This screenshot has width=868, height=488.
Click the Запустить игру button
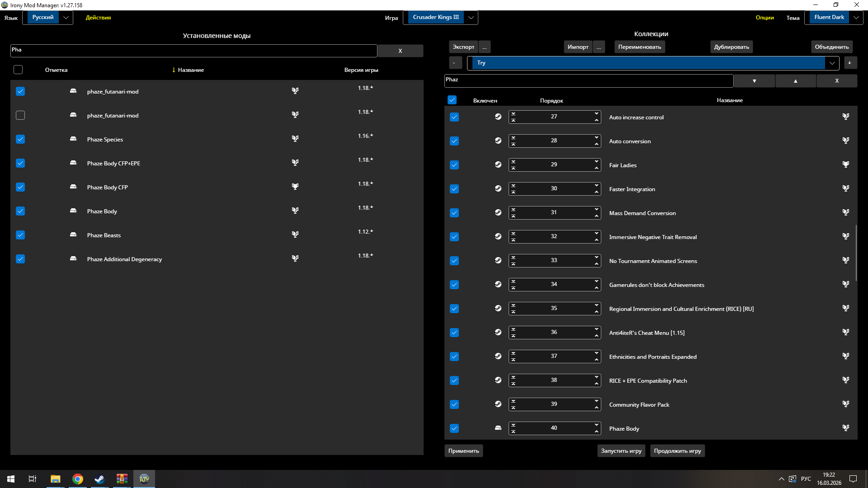[621, 451]
